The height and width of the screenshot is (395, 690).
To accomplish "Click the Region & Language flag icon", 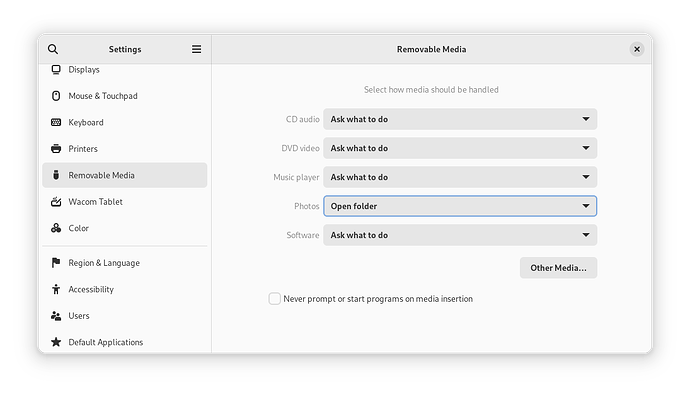I will pyautogui.click(x=56, y=263).
